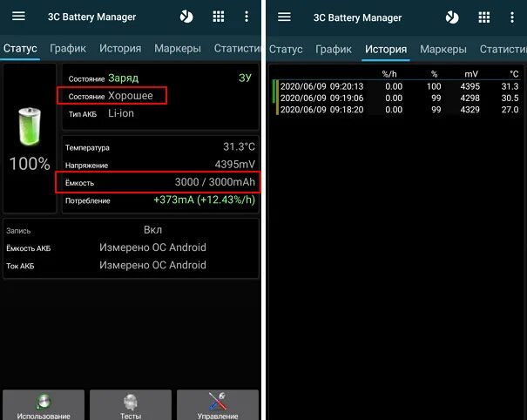Tap 3C Battery Manager title in left screen
Screen dimensions: 527x420
[x=91, y=17]
